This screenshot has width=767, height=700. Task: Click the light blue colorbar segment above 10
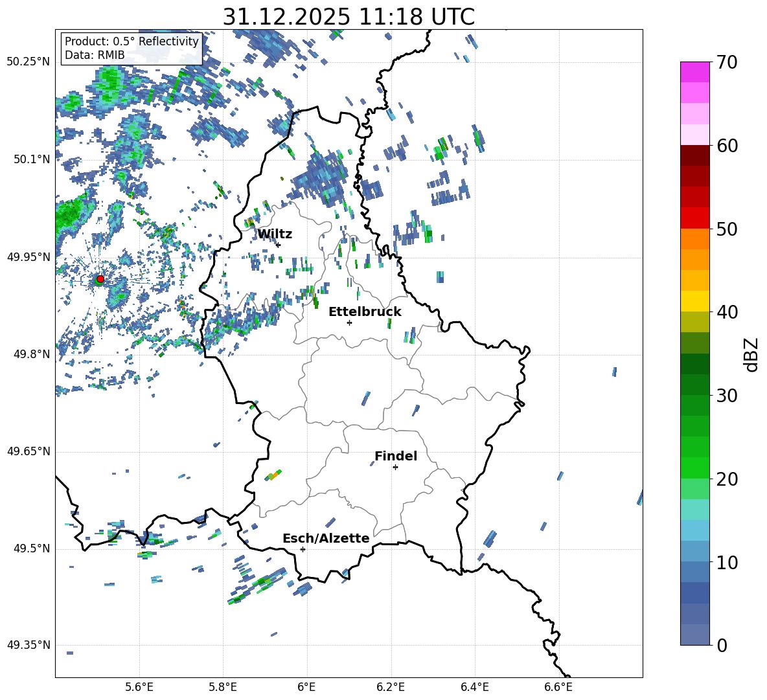point(694,530)
